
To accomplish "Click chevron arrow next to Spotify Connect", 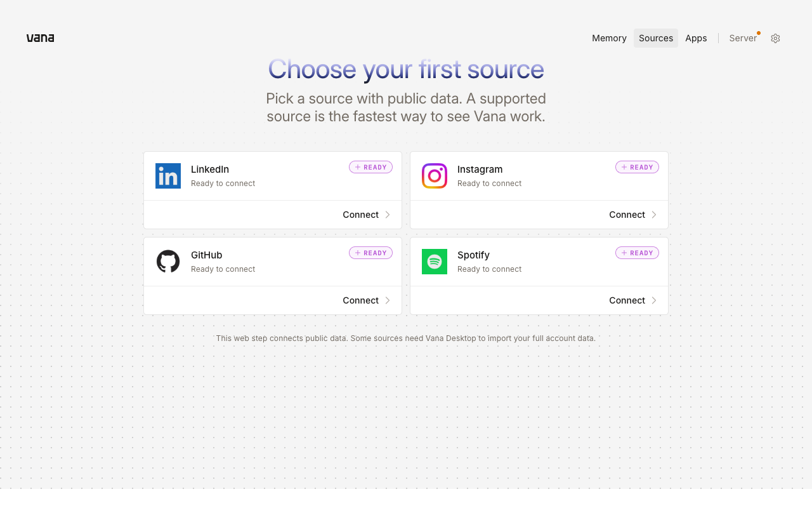I will pos(654,300).
